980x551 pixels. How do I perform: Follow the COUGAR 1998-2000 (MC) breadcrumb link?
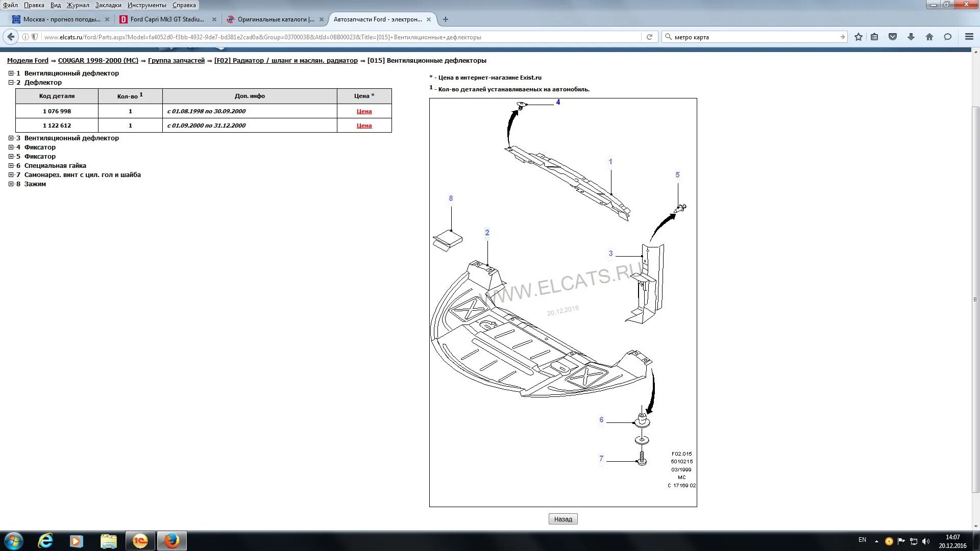tap(98, 61)
